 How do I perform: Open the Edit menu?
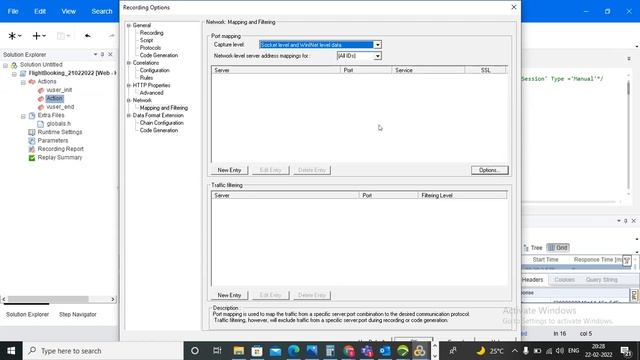[x=40, y=11]
